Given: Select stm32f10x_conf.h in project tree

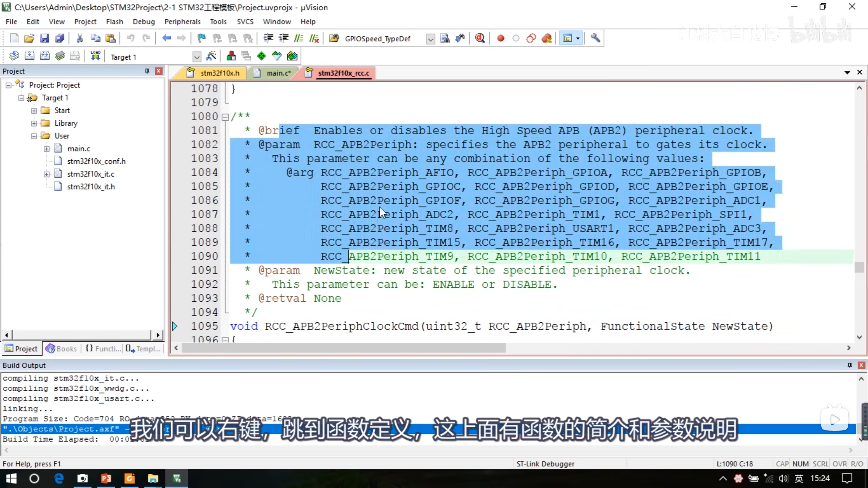Looking at the screenshot, I should [96, 161].
